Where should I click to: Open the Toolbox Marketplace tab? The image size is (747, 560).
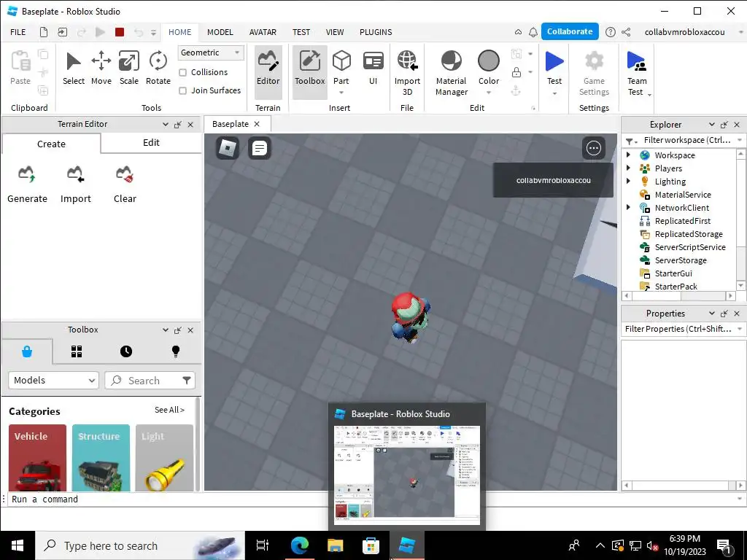27,351
